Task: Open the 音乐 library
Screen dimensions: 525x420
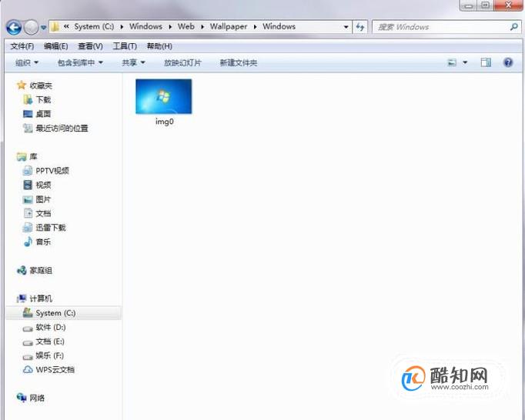Action: tap(43, 242)
